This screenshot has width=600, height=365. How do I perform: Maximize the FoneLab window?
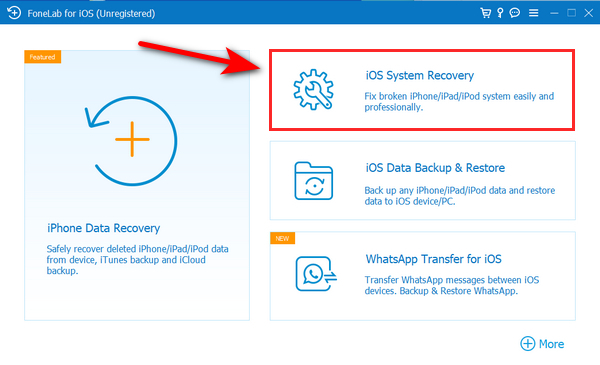tap(571, 13)
